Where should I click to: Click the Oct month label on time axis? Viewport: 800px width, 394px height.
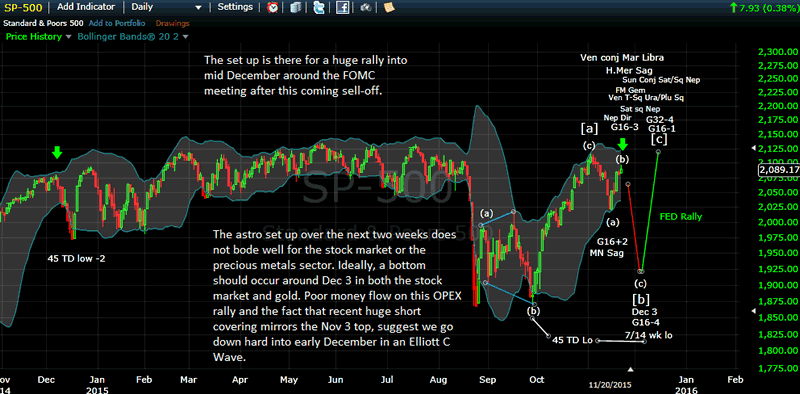537,380
